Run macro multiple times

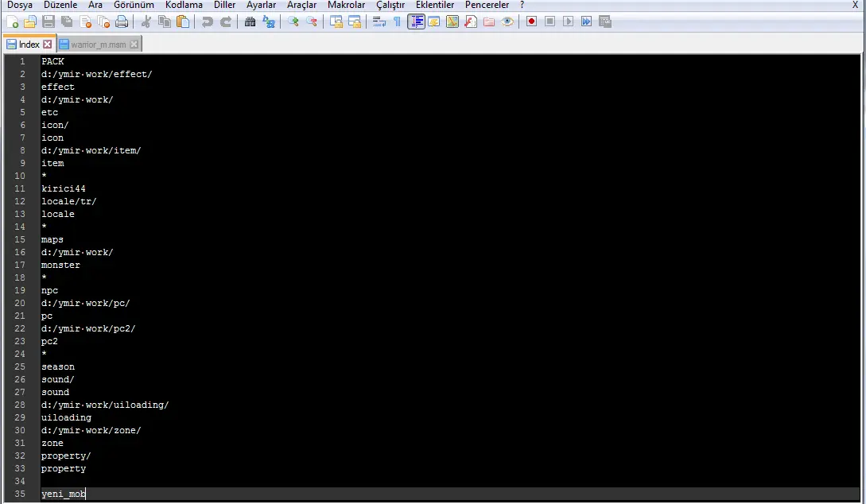tap(587, 22)
